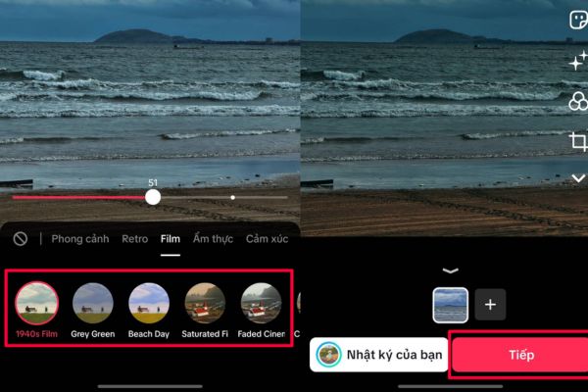Open the sparkle effects icon

(578, 61)
